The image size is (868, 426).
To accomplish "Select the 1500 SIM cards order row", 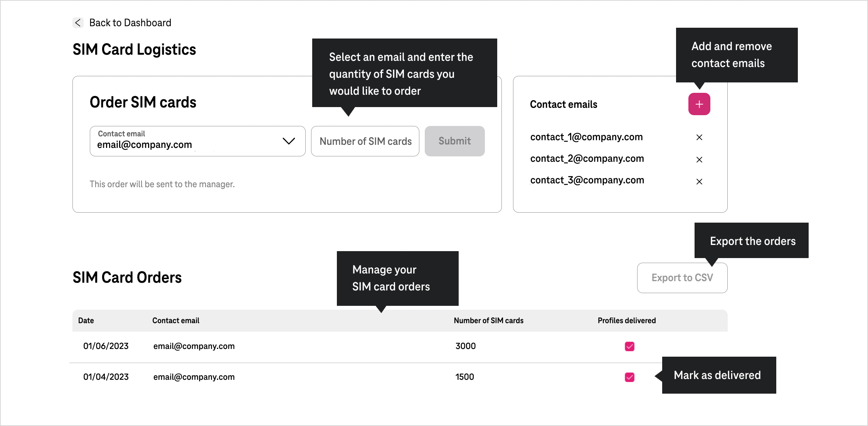I will pyautogui.click(x=464, y=377).
